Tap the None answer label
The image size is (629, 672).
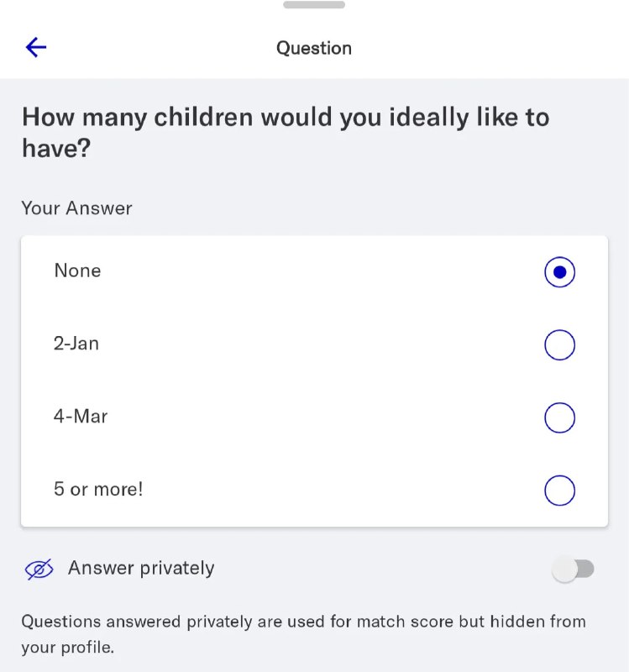pos(77,270)
